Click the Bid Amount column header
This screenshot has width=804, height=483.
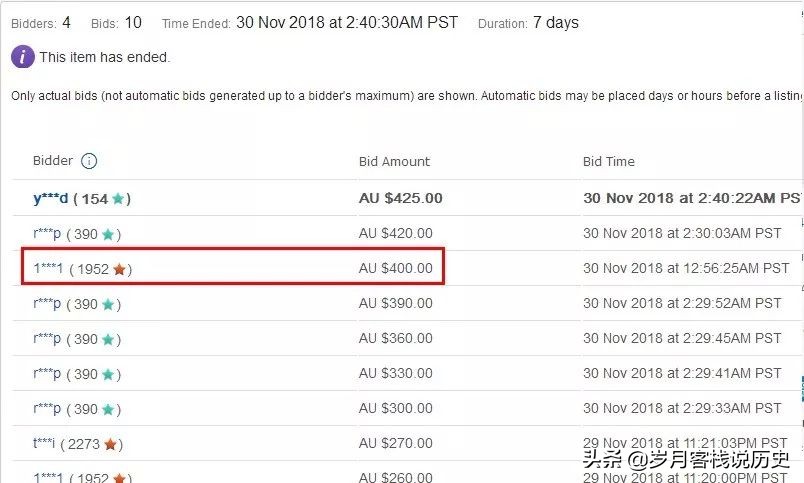tap(394, 161)
